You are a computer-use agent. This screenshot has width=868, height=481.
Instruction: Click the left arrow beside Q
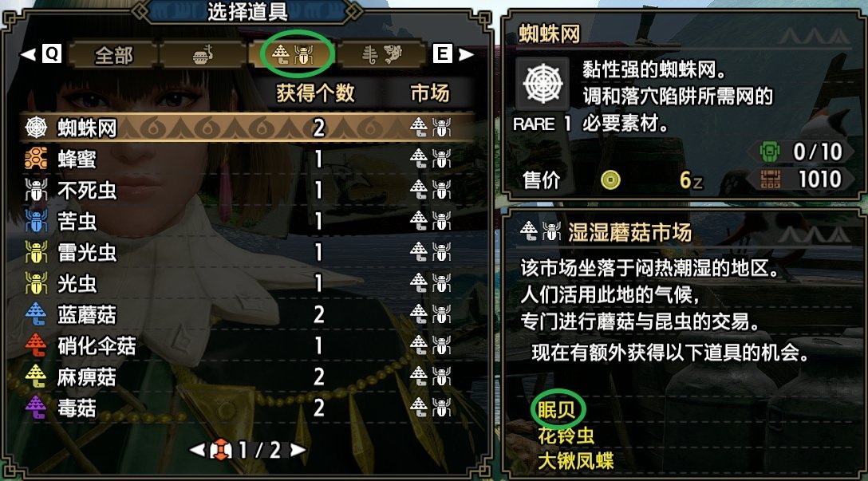[28, 54]
